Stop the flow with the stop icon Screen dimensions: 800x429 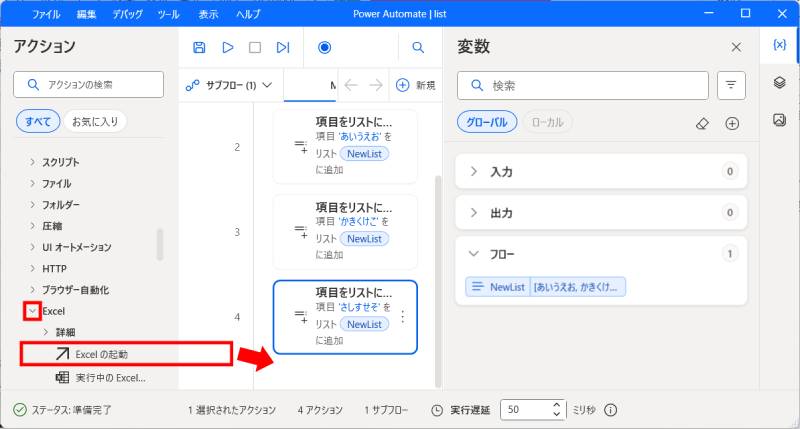[255, 47]
